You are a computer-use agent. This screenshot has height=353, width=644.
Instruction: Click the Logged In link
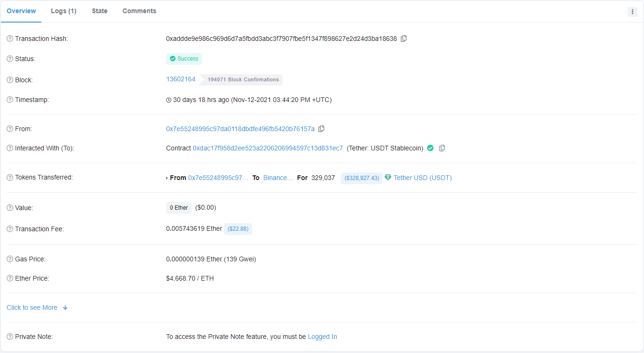click(x=322, y=337)
